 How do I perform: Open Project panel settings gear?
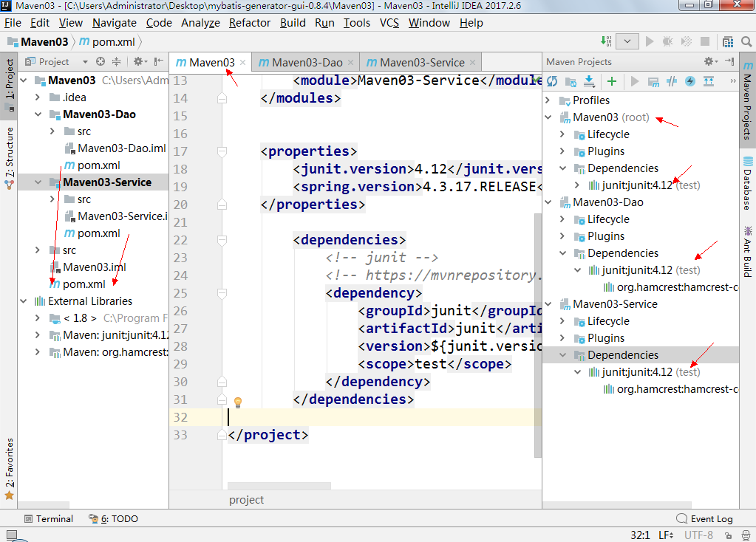point(140,61)
